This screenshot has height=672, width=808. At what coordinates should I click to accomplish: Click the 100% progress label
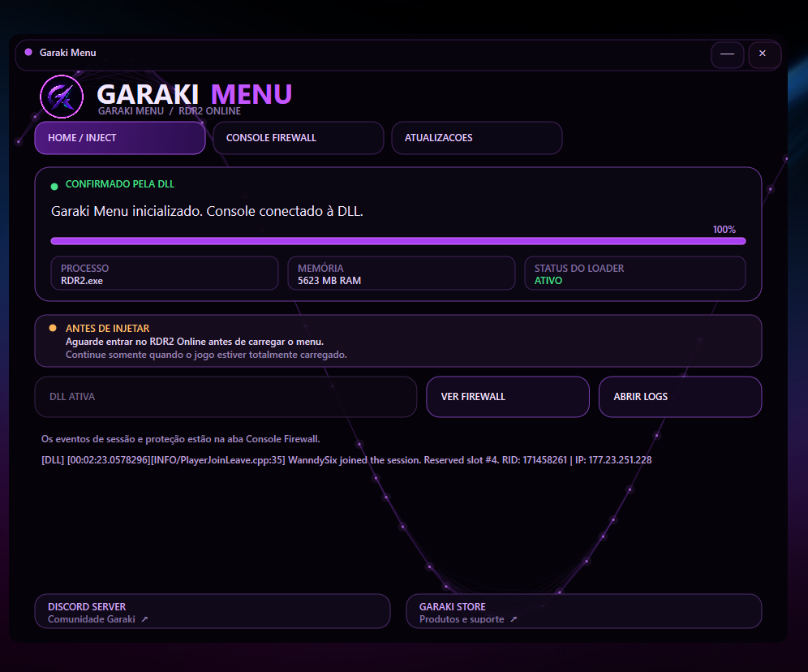[x=724, y=230]
